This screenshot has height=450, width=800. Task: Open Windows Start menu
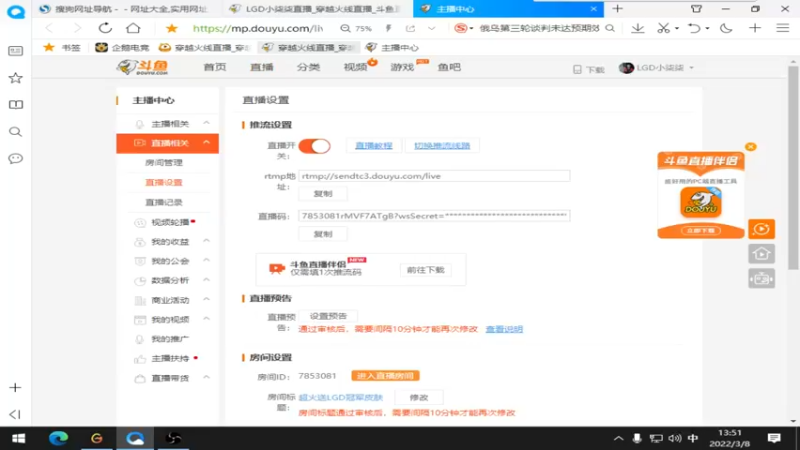pyautogui.click(x=19, y=438)
